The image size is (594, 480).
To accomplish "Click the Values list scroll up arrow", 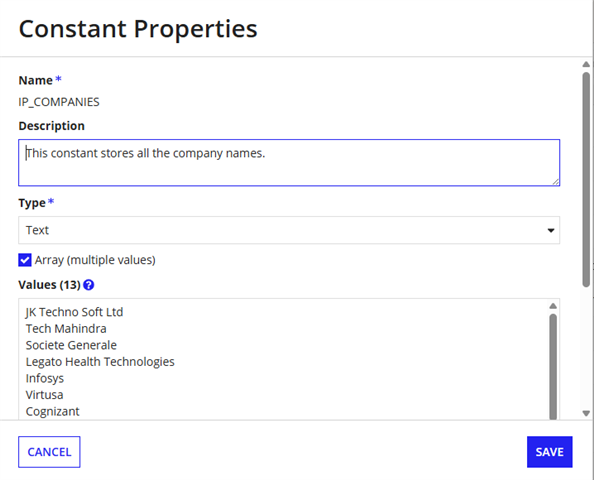I will pyautogui.click(x=553, y=306).
